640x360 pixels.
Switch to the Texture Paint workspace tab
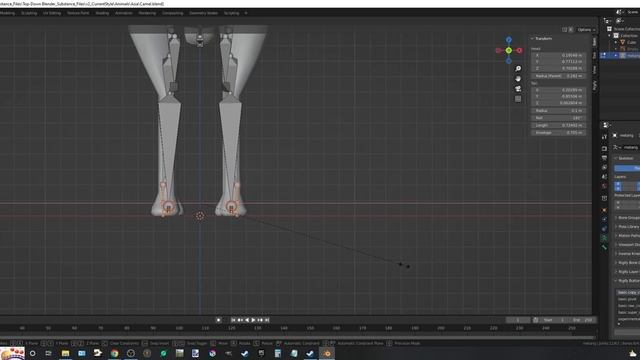pyautogui.click(x=78, y=13)
